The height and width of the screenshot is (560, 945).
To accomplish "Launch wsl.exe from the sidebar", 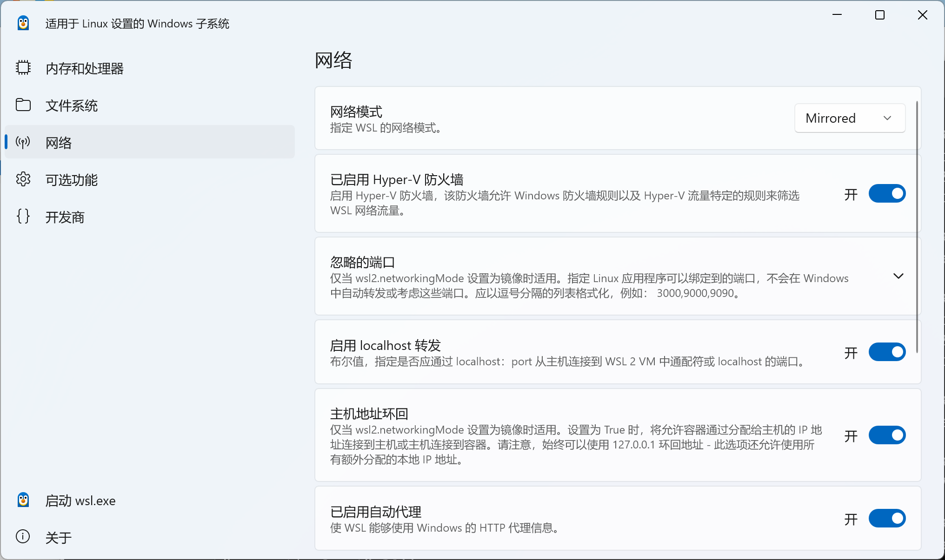I will [80, 501].
